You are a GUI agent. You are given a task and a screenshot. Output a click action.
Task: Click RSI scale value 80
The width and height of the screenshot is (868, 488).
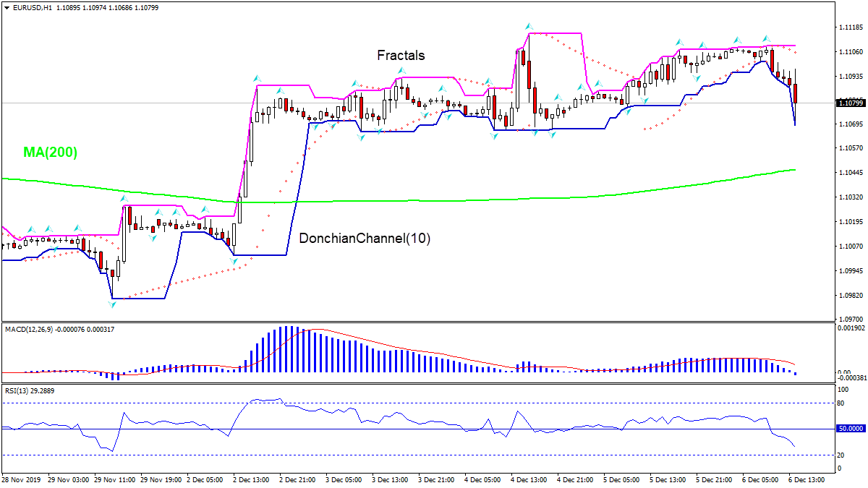tap(841, 403)
